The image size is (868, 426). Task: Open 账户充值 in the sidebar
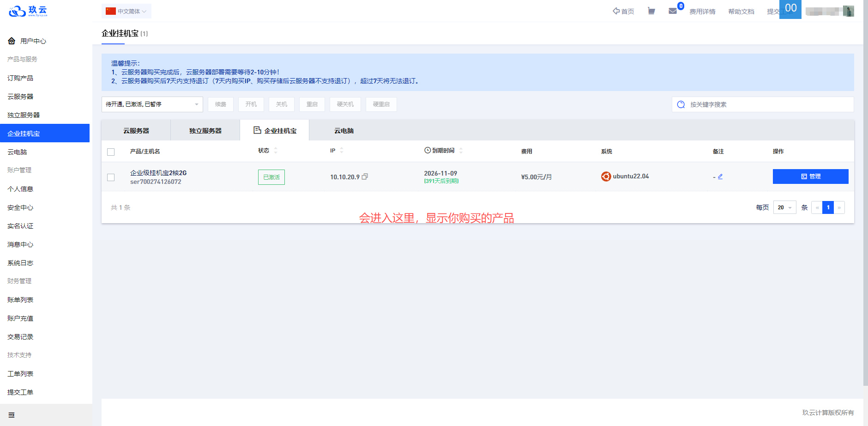20,318
